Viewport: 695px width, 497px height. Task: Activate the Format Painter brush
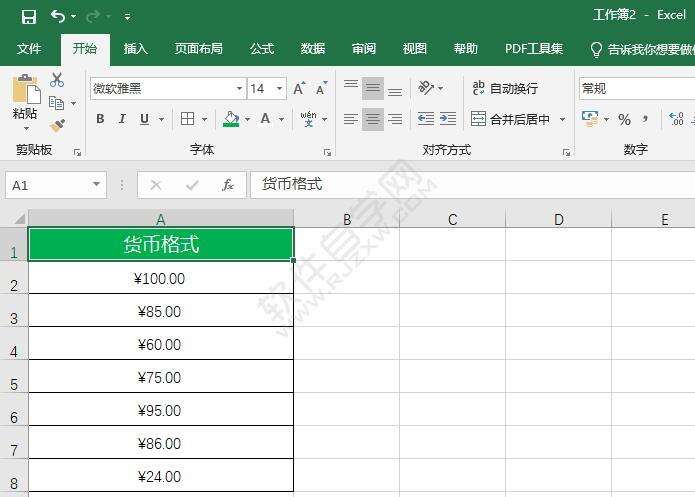pos(57,126)
